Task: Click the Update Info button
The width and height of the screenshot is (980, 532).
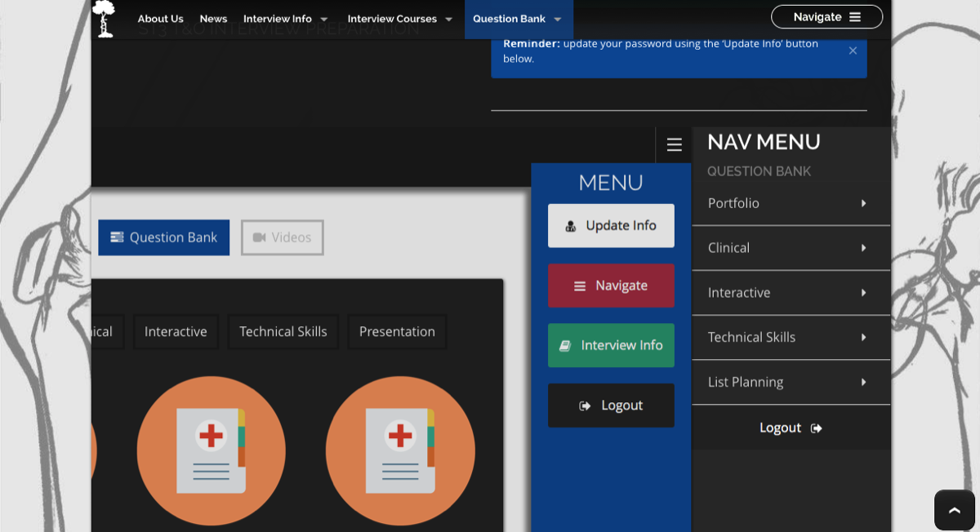Action: 611,225
